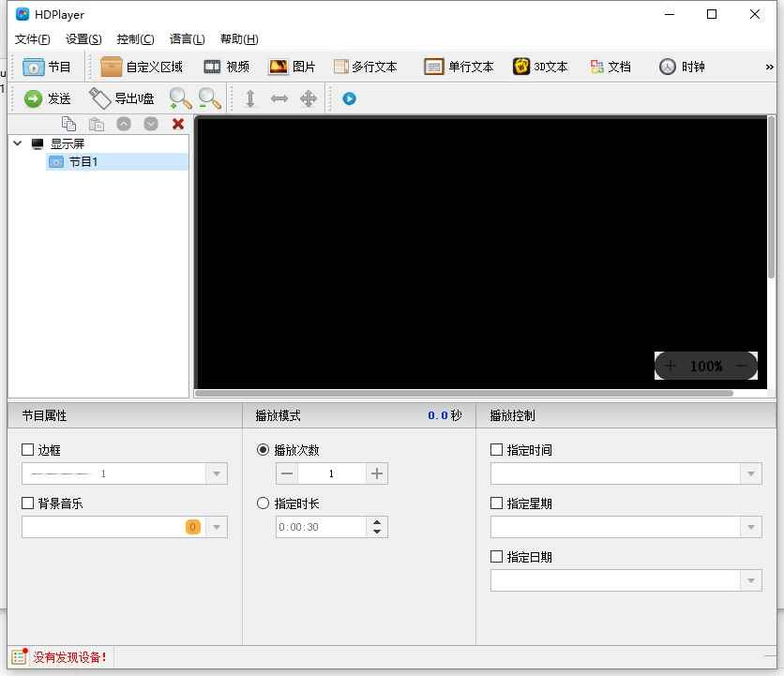Click the canvas horizontal scrollbar
784x676 pixels.
(464, 394)
